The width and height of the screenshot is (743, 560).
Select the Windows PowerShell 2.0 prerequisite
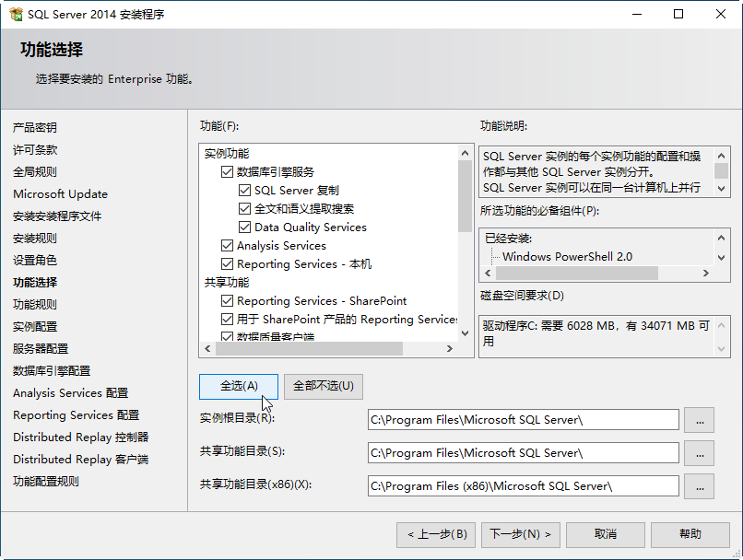567,257
